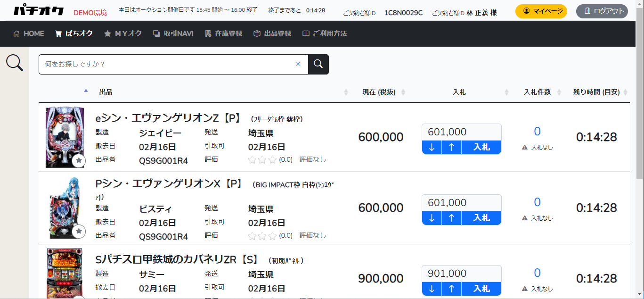644x299 pixels.
Task: Click rating stars for eシン・エヴァンゲリオンZ seller
Action: tap(262, 159)
